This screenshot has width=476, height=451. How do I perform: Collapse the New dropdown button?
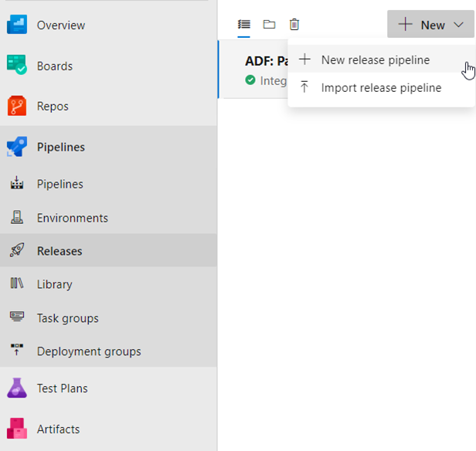tap(431, 25)
